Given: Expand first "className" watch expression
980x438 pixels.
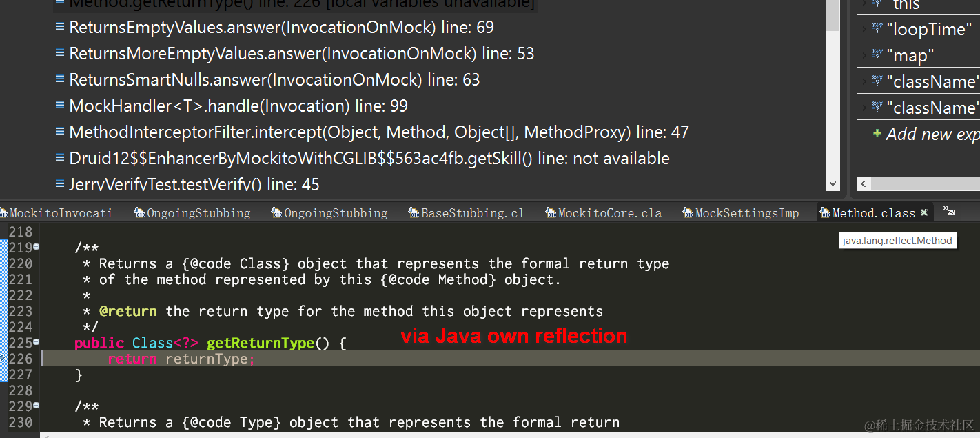Looking at the screenshot, I should point(864,81).
